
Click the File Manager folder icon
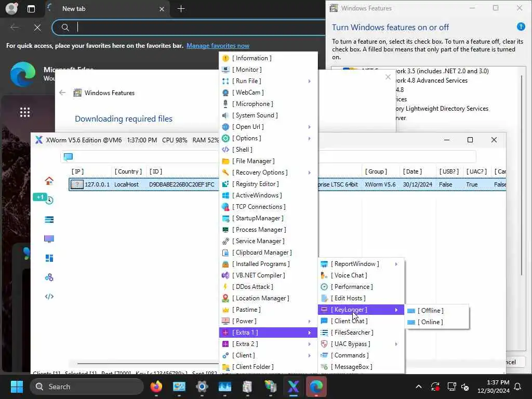225,161
